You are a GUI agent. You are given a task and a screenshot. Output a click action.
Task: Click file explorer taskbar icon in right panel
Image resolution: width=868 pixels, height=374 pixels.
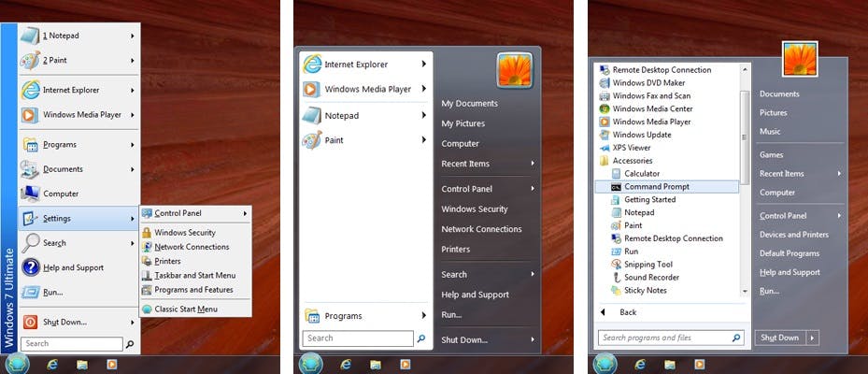(670, 364)
